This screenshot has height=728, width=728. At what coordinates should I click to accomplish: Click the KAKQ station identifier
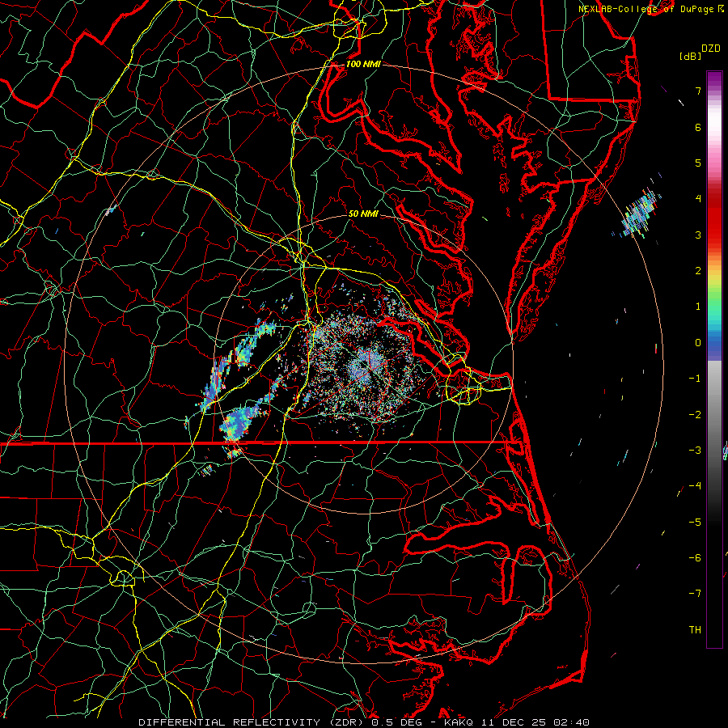(x=460, y=722)
